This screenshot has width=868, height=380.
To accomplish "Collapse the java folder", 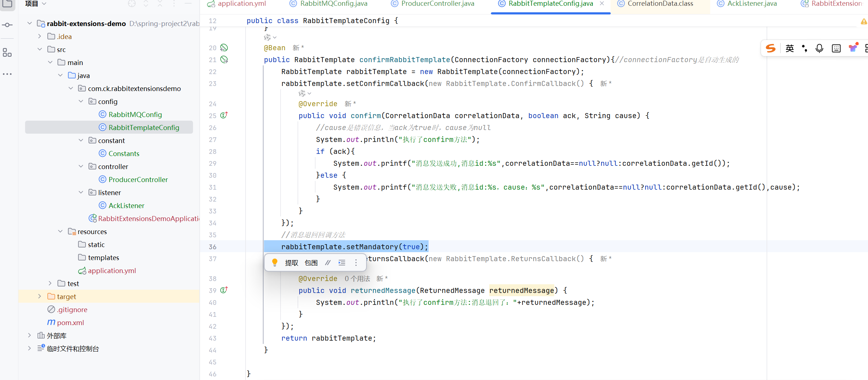I will coord(60,75).
